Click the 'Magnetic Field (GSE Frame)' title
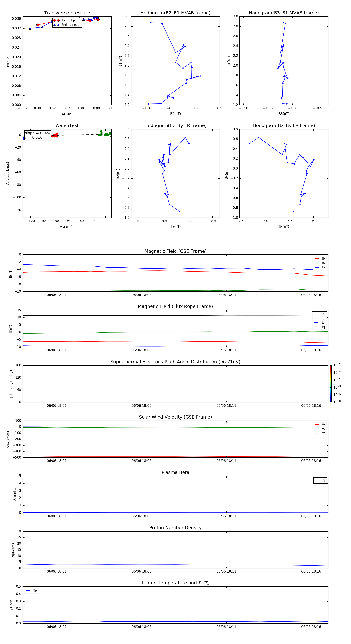The image size is (351, 644). (175, 251)
